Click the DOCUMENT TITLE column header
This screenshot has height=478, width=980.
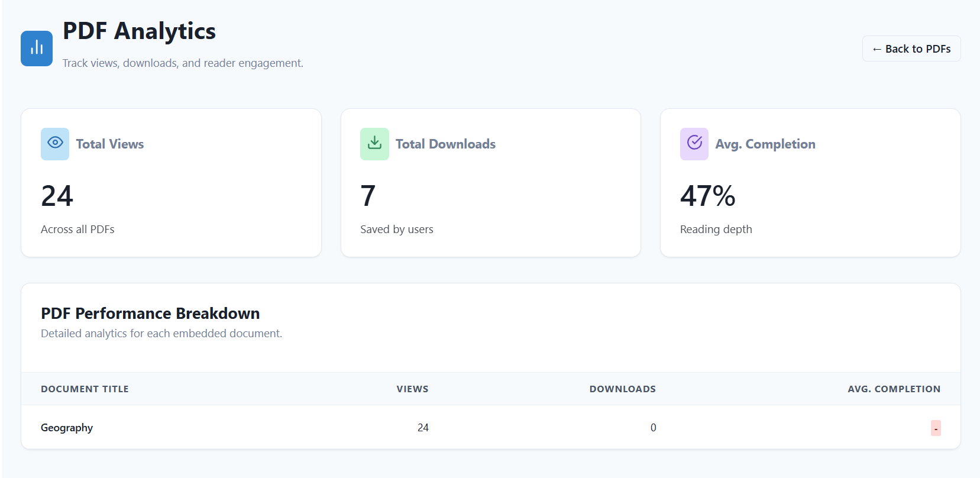pyautogui.click(x=85, y=389)
